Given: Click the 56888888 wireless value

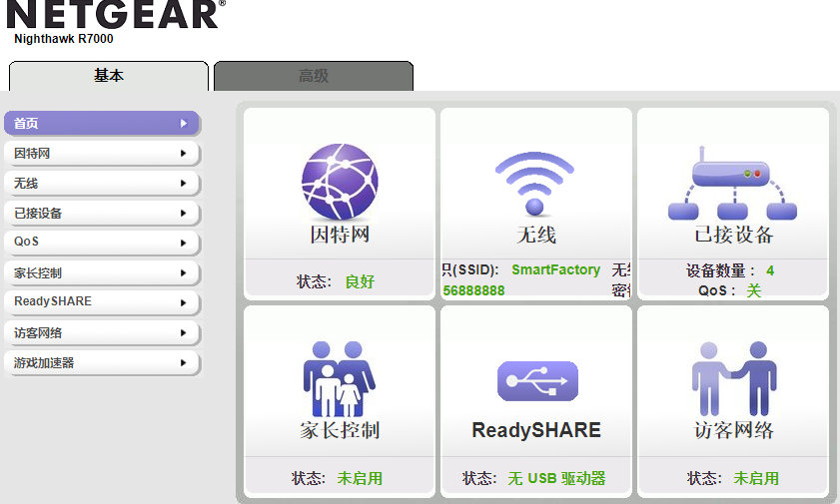Looking at the screenshot, I should tap(473, 290).
